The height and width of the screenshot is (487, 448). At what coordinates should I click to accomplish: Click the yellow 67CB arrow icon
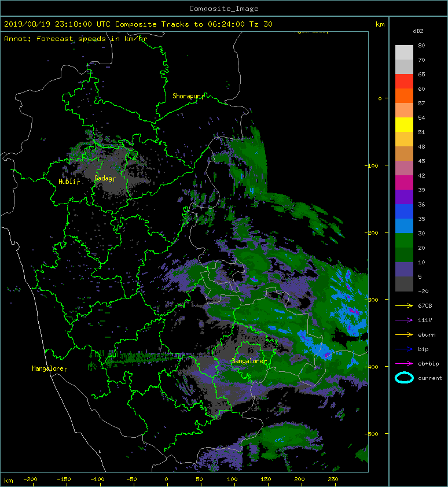pos(404,305)
